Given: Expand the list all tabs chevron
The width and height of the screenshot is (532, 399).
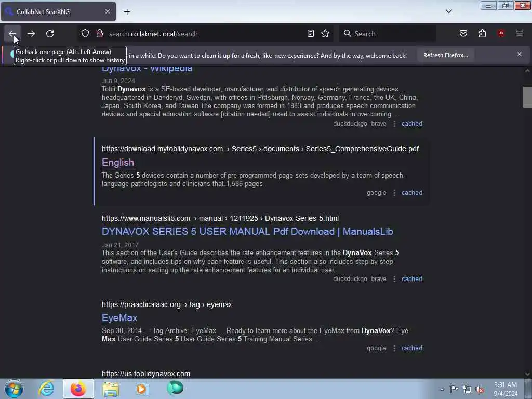Looking at the screenshot, I should tap(448, 11).
